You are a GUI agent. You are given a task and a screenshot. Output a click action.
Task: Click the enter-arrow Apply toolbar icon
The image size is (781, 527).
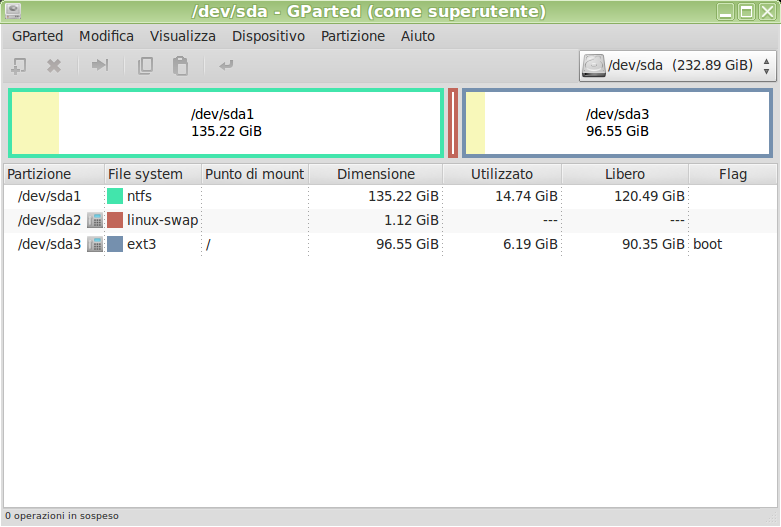tap(226, 66)
